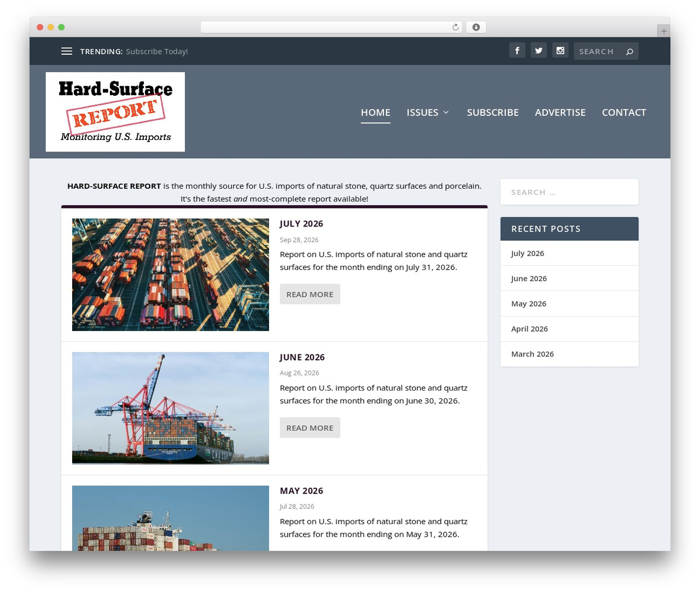Click the Recent Posts widget header
Image resolution: width=700 pixels, height=593 pixels.
click(569, 229)
